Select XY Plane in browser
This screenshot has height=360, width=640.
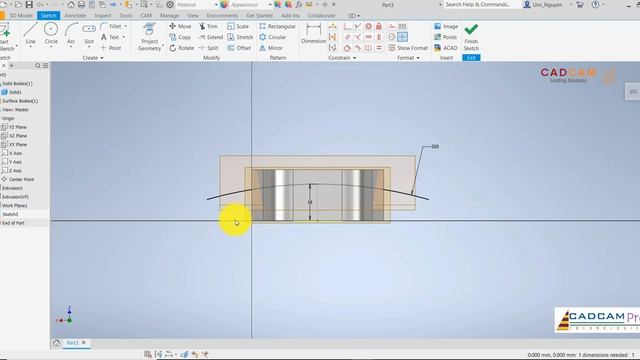point(14,144)
